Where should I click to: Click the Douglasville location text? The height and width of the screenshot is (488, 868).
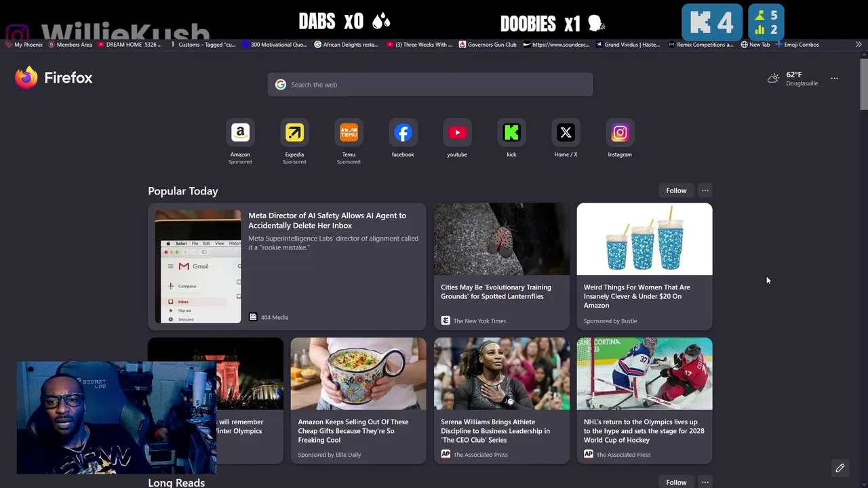coord(802,83)
